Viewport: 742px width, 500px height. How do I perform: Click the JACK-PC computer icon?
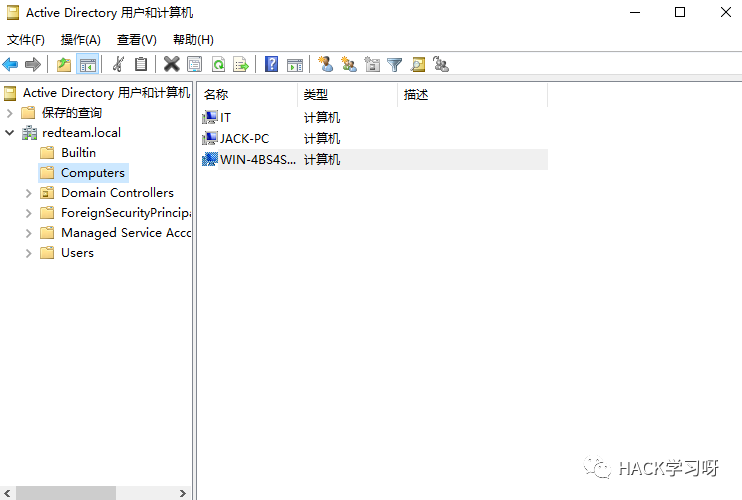coord(209,138)
